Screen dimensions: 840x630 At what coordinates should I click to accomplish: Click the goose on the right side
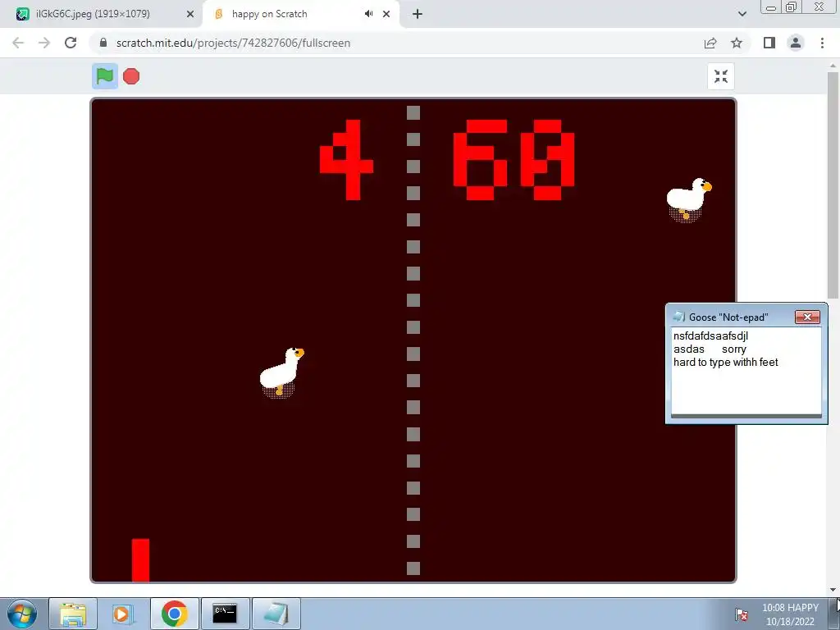click(x=688, y=199)
